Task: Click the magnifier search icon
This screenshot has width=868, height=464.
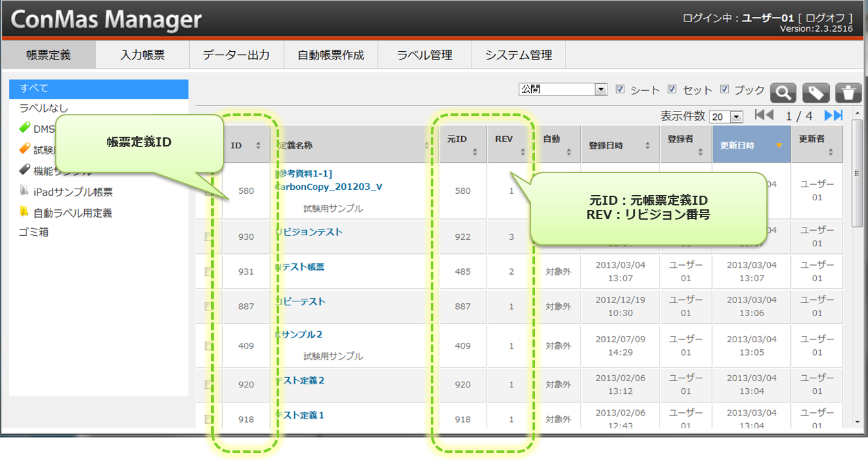Action: (782, 93)
